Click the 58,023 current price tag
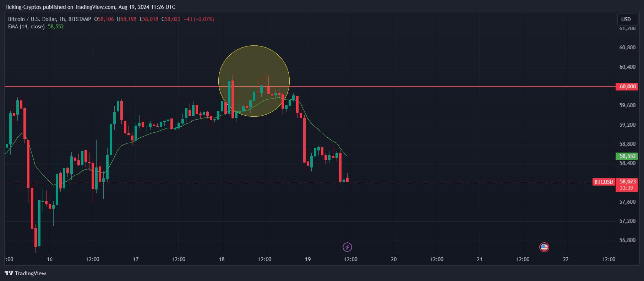644x281 pixels. pos(627,182)
